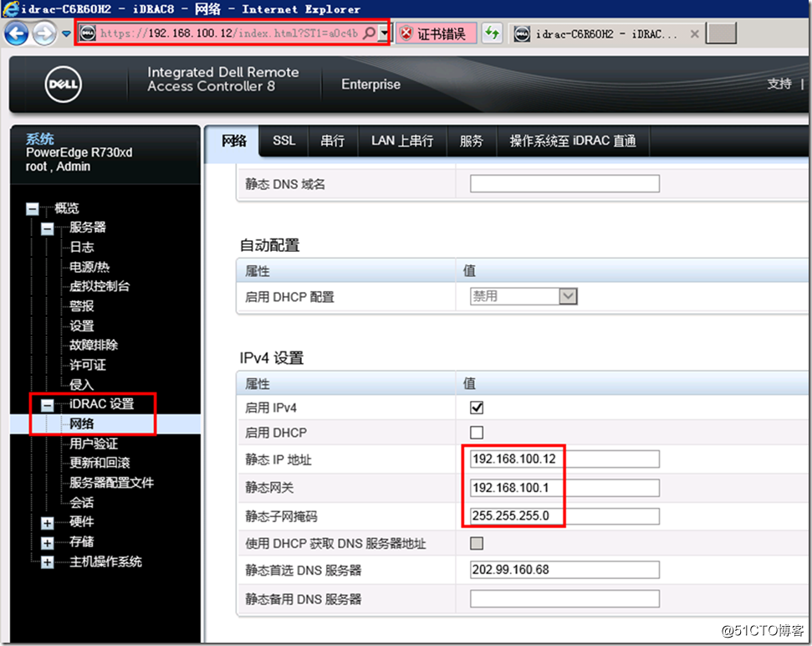Enable the 启用 DHCP checkbox
Viewport: 812px width, 646px height.
tap(477, 433)
